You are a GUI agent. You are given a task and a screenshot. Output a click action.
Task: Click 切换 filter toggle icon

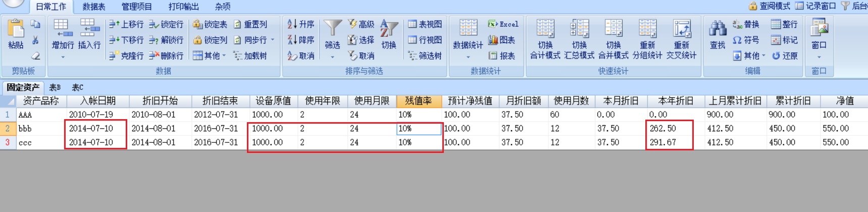(x=389, y=28)
